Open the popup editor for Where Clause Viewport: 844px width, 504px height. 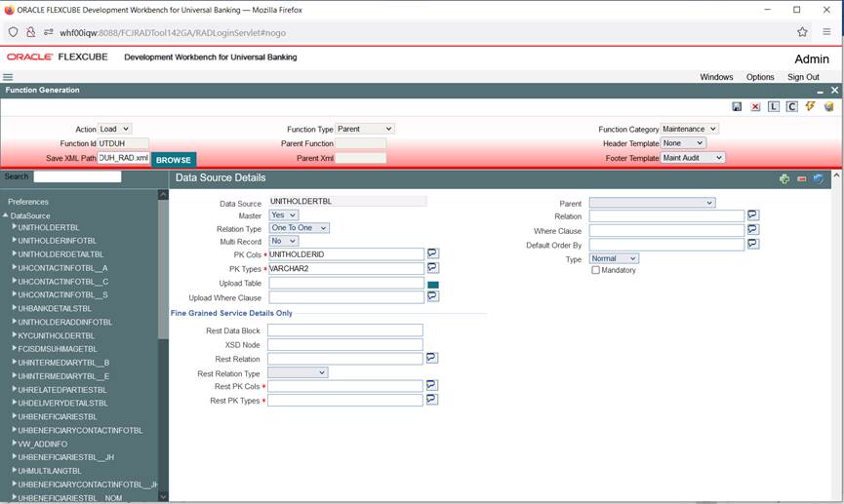coord(753,230)
